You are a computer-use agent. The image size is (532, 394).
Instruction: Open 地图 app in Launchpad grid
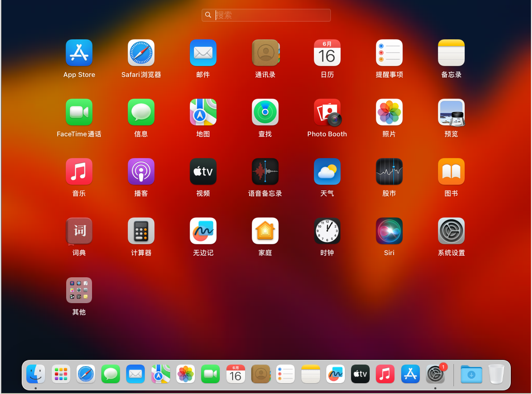pyautogui.click(x=203, y=112)
